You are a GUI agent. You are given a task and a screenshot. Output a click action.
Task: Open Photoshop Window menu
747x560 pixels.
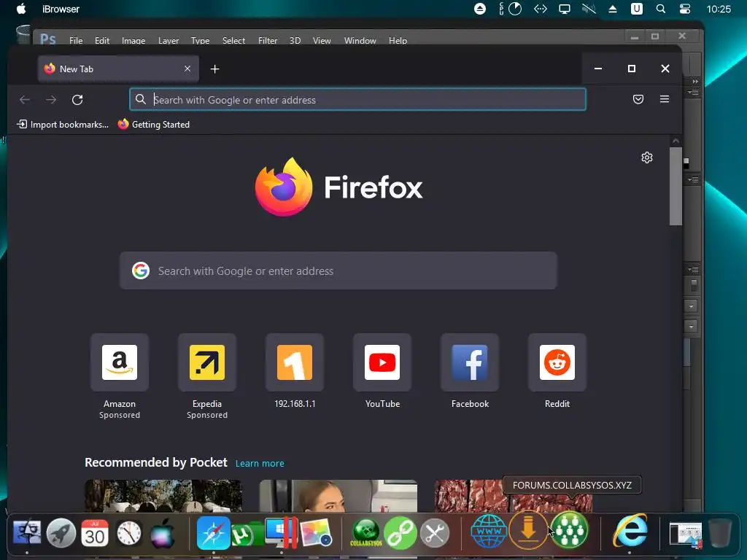pyautogui.click(x=360, y=41)
